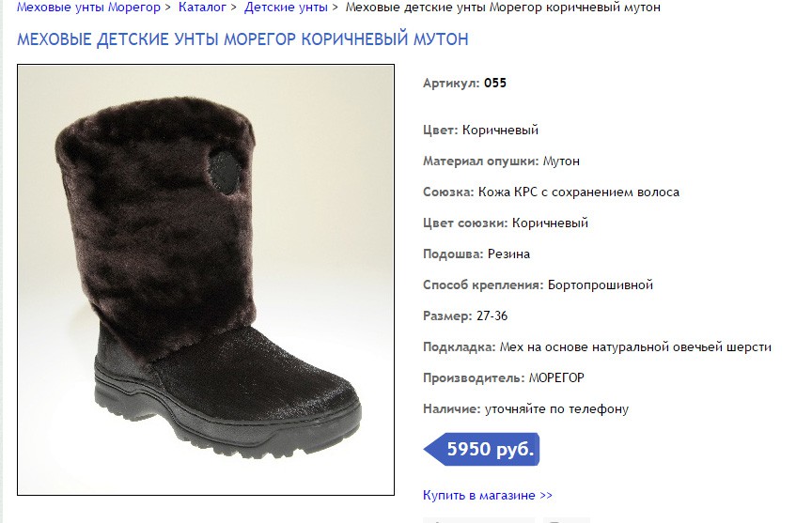Click the Производитель: МОРЕГОР manufacturer text
Image resolution: width=812 pixels, height=523 pixels.
pos(504,378)
